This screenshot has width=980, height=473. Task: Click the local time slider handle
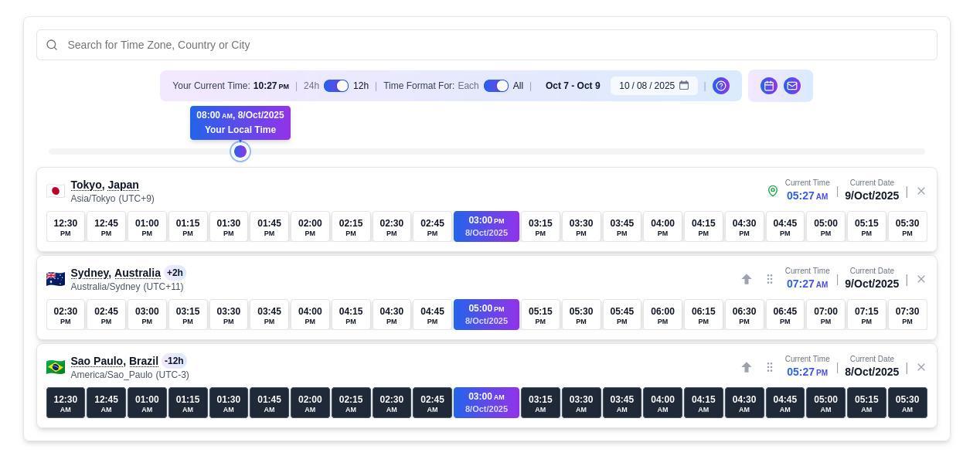(x=240, y=151)
